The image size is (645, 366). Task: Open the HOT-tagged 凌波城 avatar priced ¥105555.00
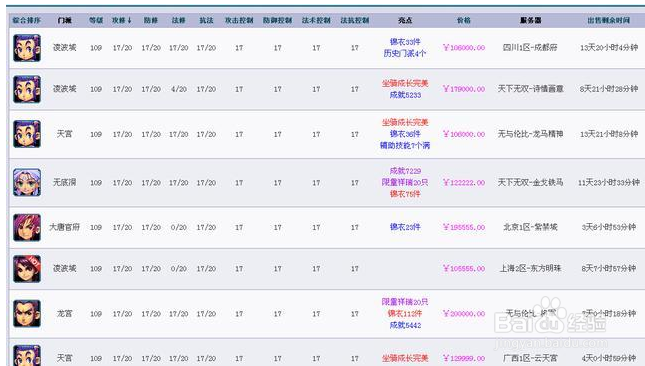click(x=27, y=269)
